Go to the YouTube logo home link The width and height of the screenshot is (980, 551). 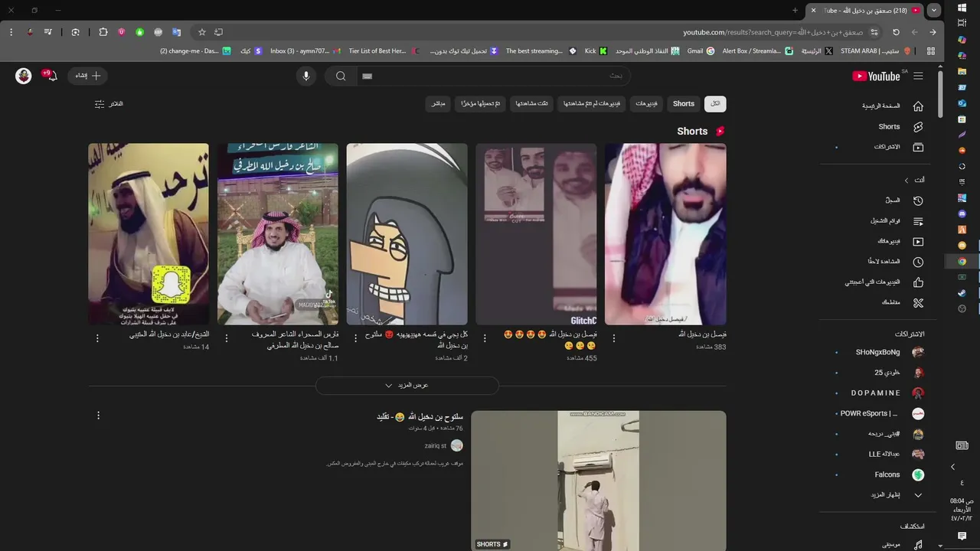(x=877, y=76)
